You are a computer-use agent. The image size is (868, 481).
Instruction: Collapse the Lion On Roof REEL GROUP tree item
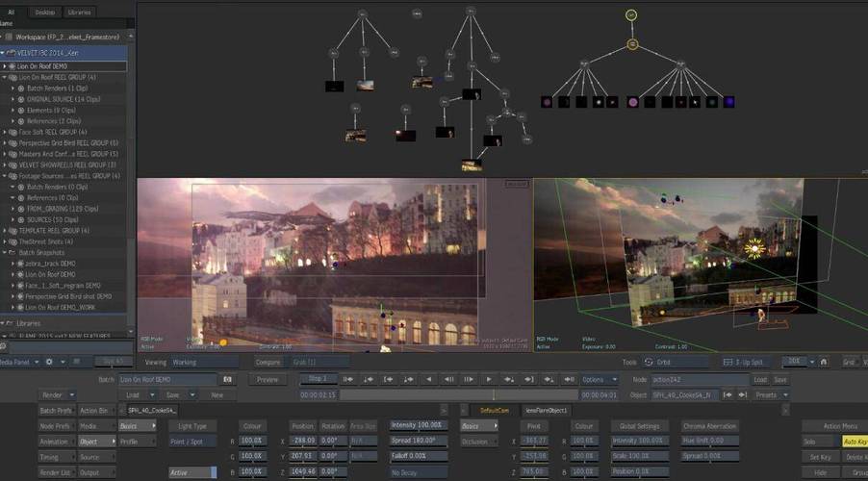coord(5,78)
